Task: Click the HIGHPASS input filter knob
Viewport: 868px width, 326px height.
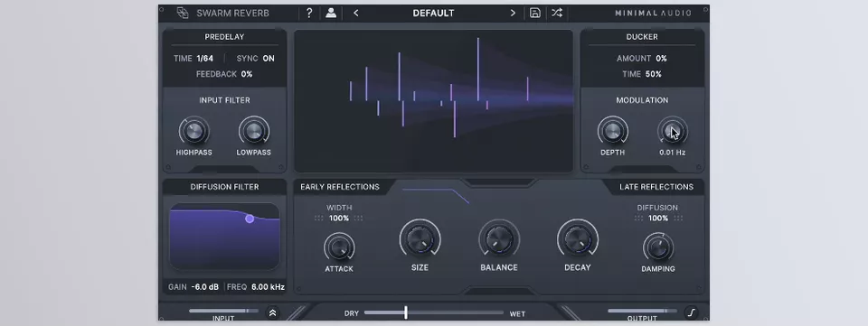Action: [193, 132]
